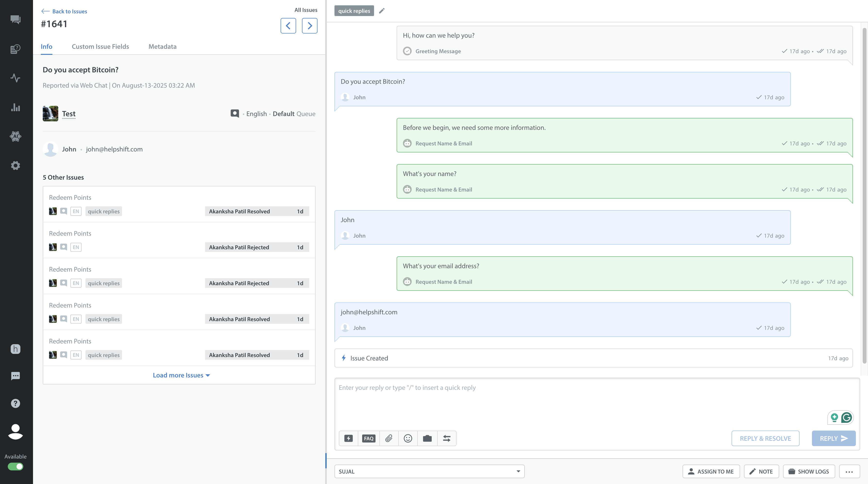Insert an FAQ via the FAQ button
Viewport: 868px width, 484px height.
point(369,439)
